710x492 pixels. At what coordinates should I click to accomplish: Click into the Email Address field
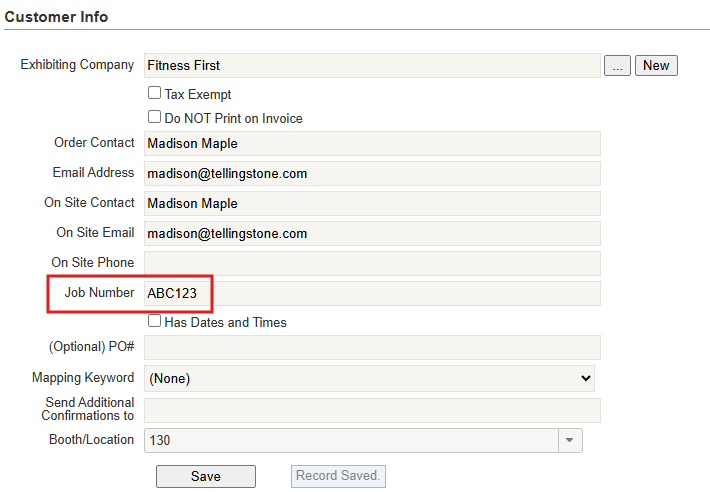(372, 174)
